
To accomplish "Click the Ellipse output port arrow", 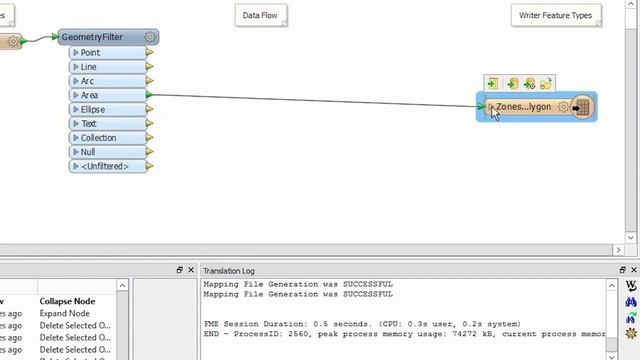I will [x=149, y=109].
